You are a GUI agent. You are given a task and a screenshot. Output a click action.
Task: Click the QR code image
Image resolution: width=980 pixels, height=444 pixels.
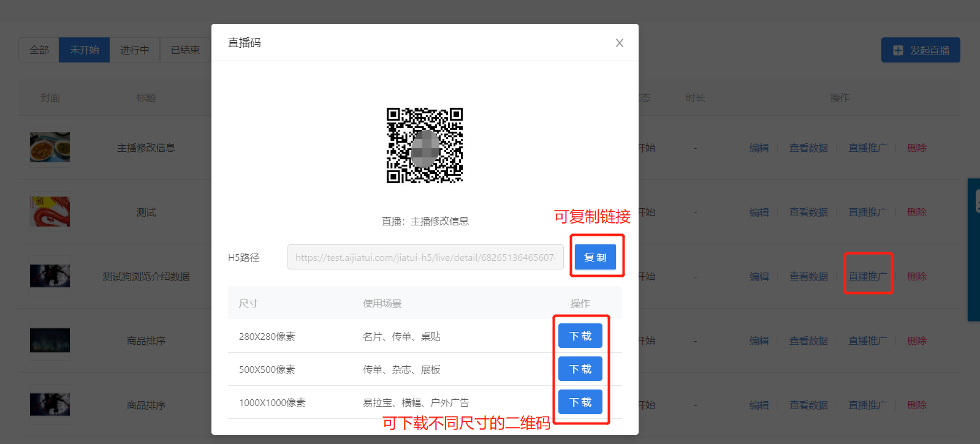click(425, 146)
